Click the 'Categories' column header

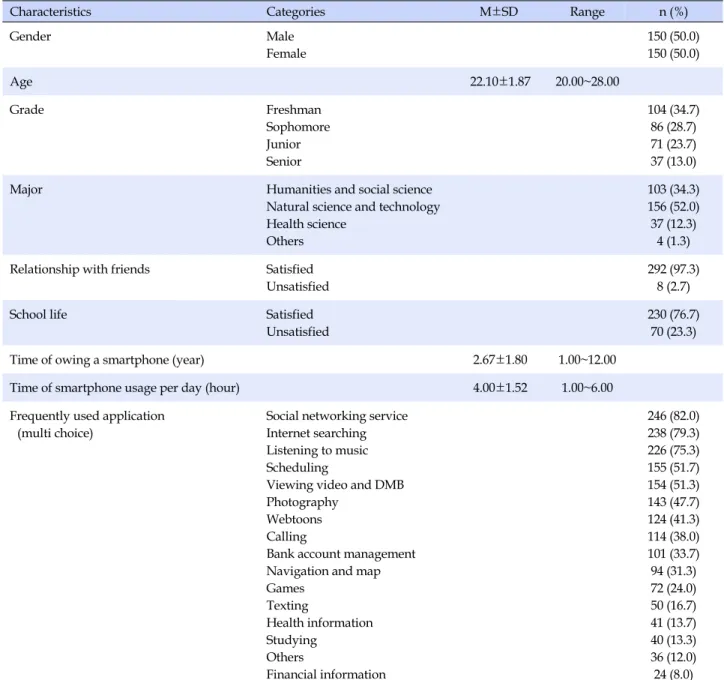[x=296, y=12]
